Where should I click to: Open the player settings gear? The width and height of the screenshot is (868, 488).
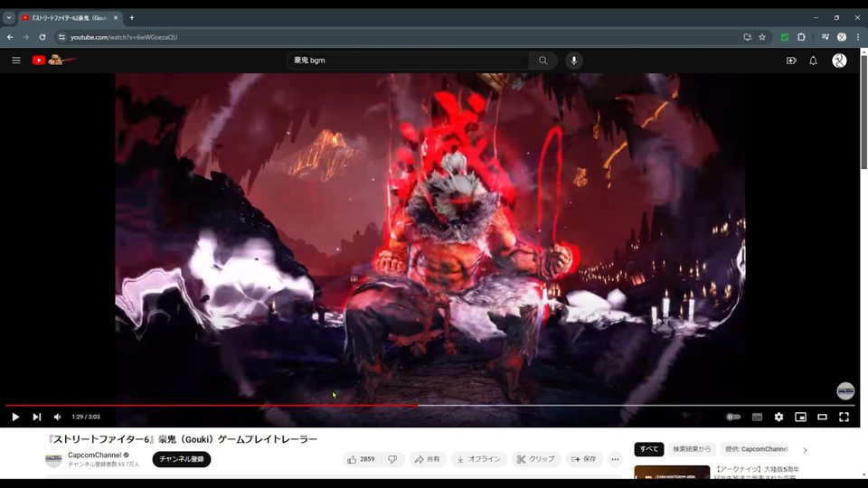click(x=778, y=417)
